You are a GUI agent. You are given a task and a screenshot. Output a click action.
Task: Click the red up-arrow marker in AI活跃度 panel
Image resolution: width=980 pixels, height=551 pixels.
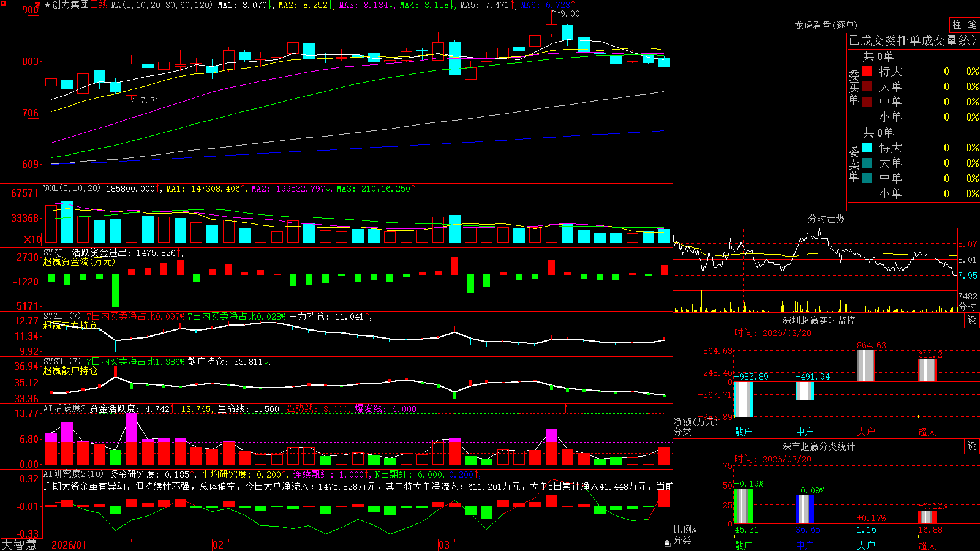565,408
